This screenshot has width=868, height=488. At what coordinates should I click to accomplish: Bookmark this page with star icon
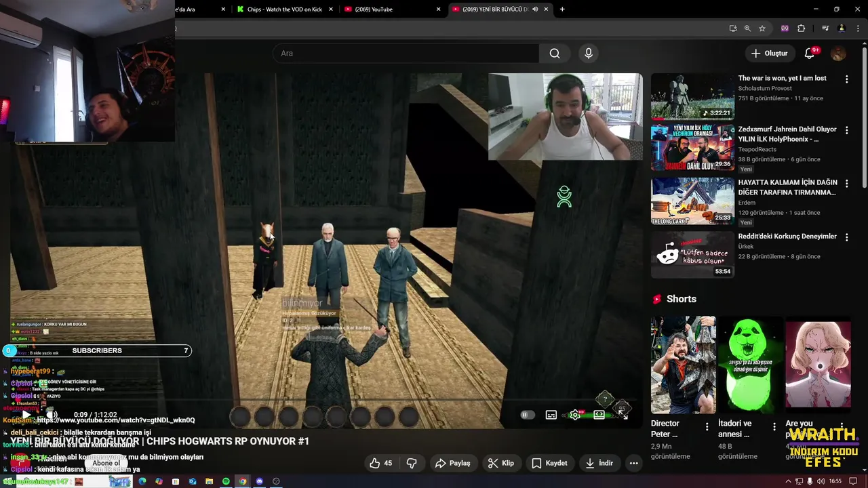coord(762,28)
